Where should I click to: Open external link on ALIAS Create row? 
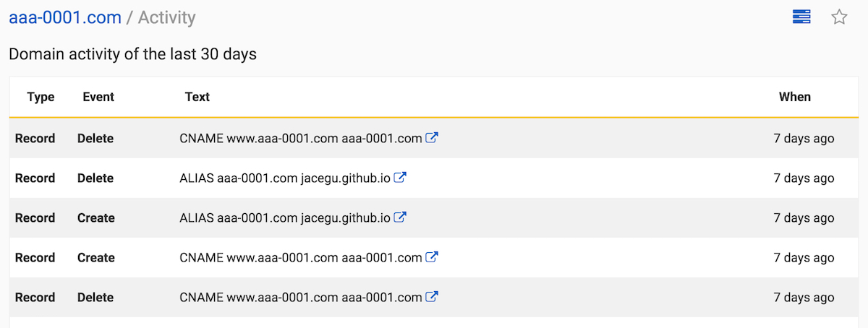click(x=400, y=217)
